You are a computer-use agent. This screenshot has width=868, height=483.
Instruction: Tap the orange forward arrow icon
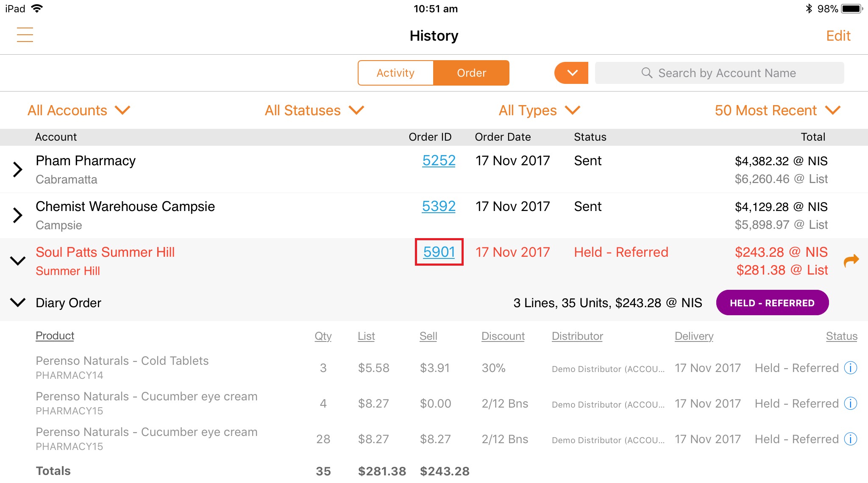(851, 261)
